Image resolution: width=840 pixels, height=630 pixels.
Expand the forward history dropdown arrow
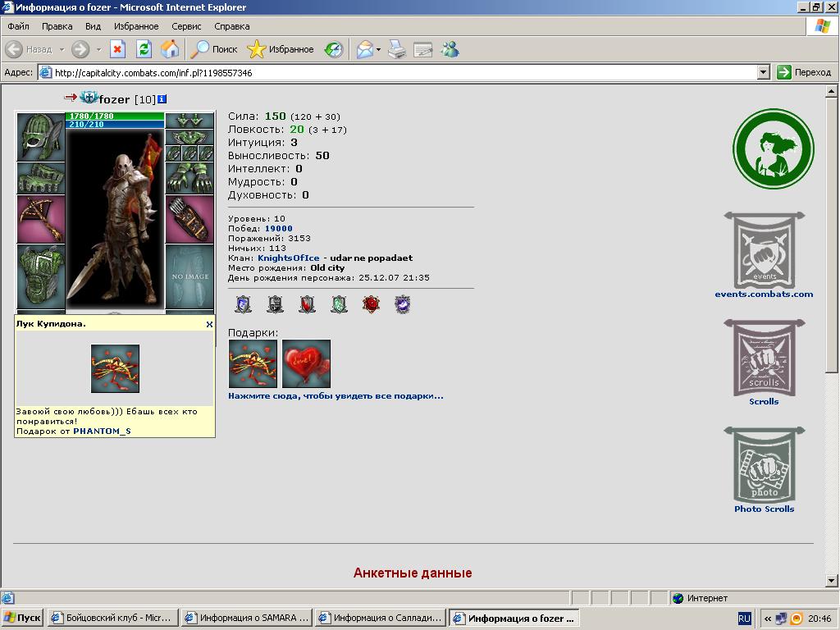(98, 49)
